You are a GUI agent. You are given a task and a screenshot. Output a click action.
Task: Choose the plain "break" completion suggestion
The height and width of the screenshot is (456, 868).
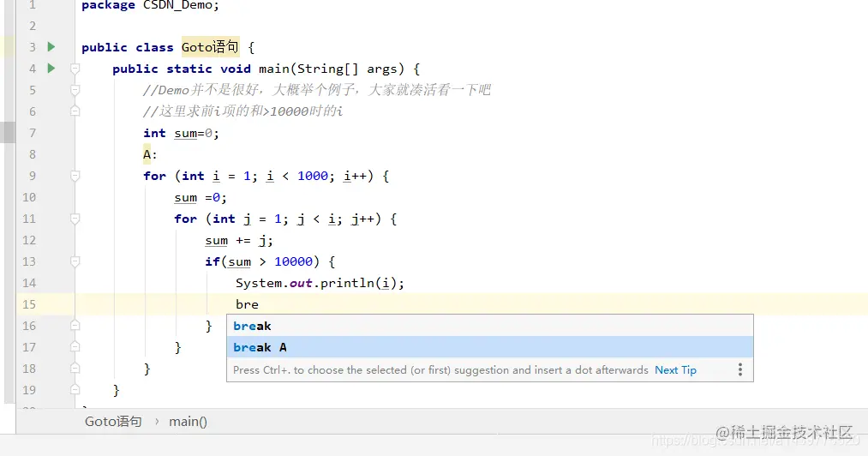pyautogui.click(x=490, y=326)
